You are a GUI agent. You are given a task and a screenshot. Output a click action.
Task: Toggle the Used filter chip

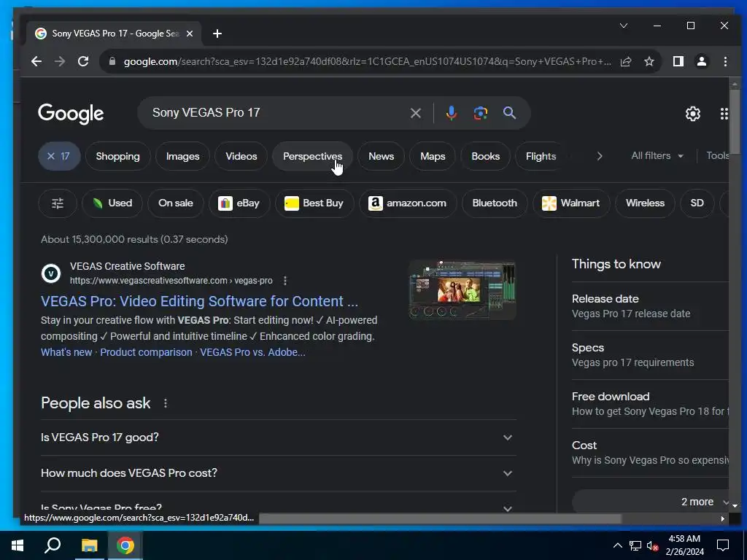click(x=112, y=203)
